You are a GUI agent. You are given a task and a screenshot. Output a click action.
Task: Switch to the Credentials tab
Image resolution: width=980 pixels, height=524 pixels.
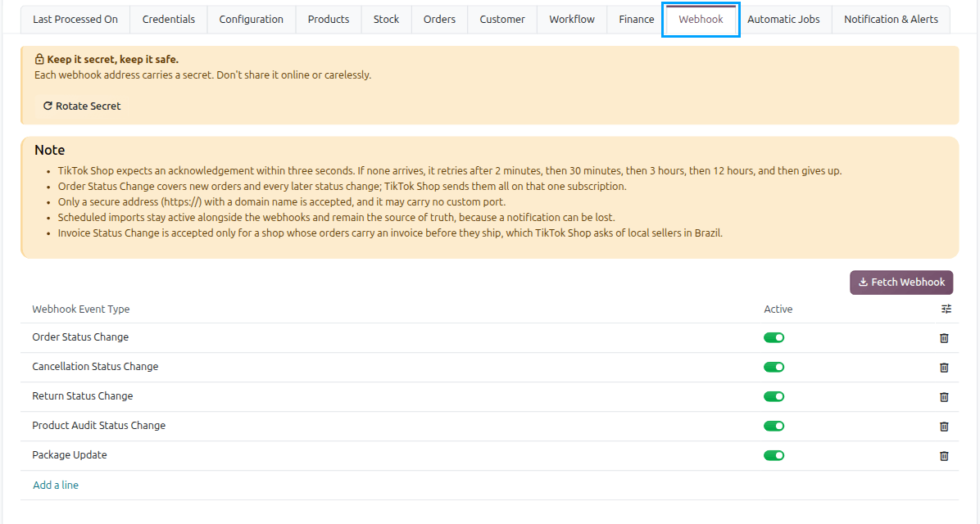coord(169,20)
